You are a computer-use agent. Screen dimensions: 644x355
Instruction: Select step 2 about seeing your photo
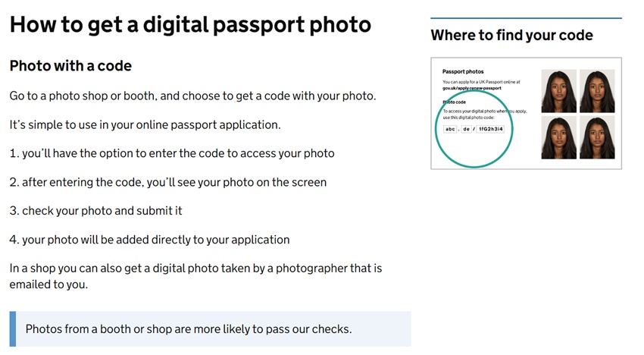tap(168, 182)
